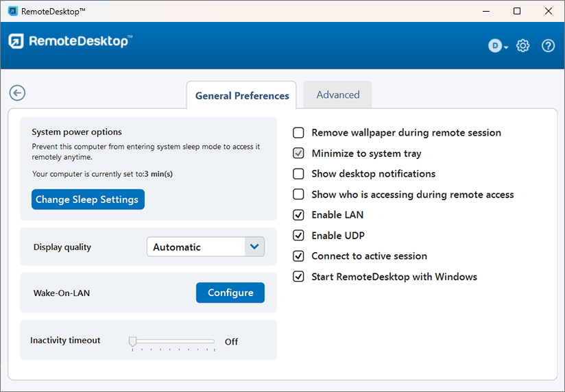This screenshot has width=565, height=392.
Task: Disable the Enable LAN checkbox
Action: click(298, 215)
